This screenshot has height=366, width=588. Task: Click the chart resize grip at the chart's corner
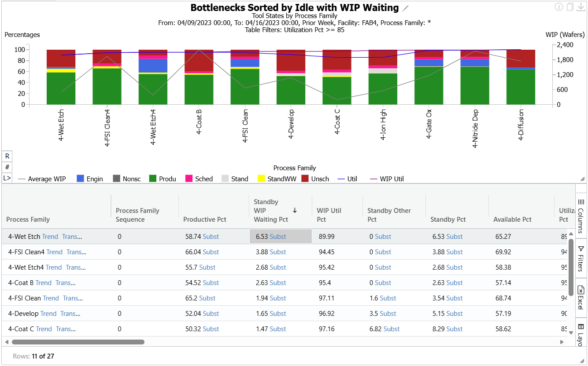[x=583, y=179]
